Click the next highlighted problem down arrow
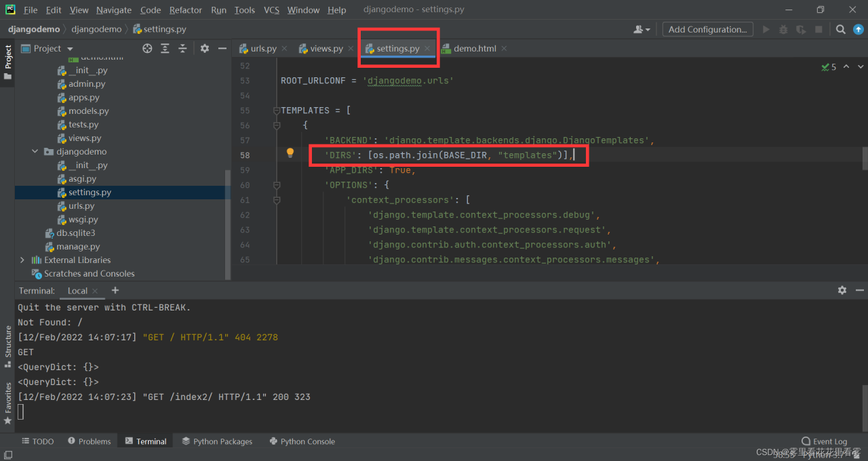 [x=860, y=67]
